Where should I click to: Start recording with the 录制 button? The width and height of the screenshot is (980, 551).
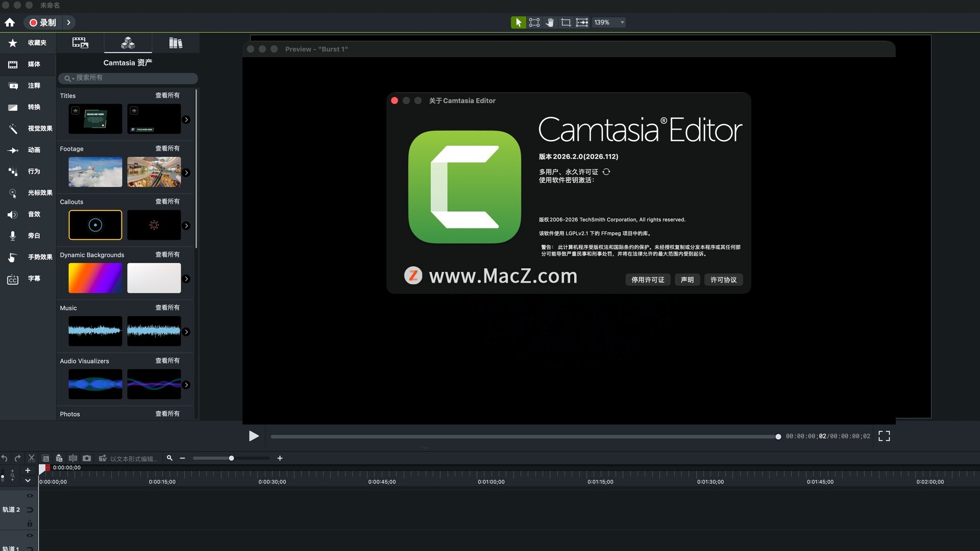[x=43, y=22]
